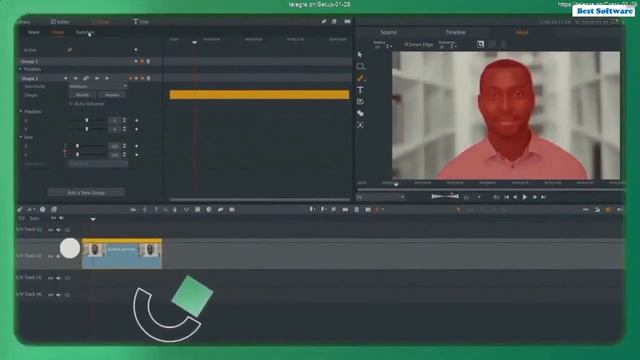This screenshot has height=360, width=640.
Task: Play the preview video
Action: [x=524, y=197]
